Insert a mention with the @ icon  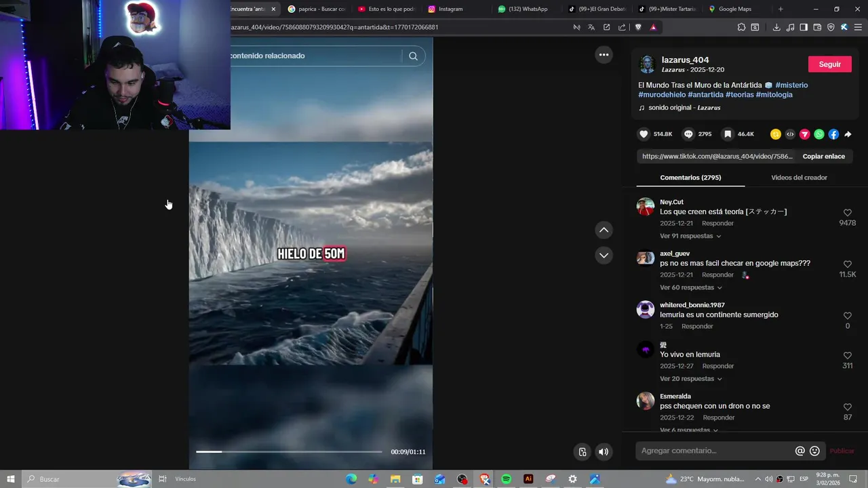click(x=800, y=451)
